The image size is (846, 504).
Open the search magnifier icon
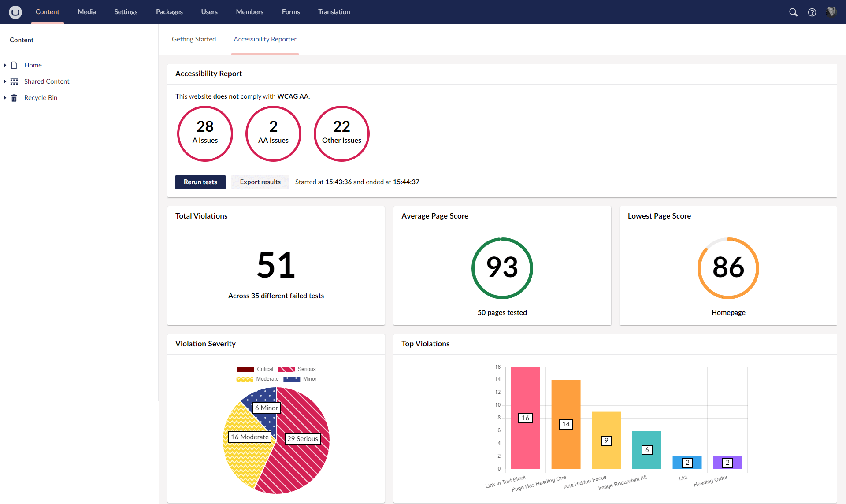point(793,12)
